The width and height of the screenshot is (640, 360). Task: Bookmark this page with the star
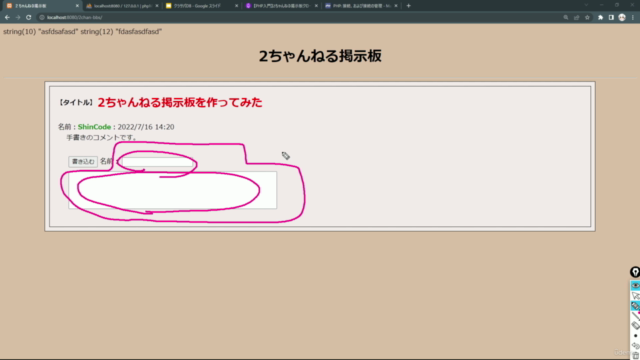coord(587,18)
